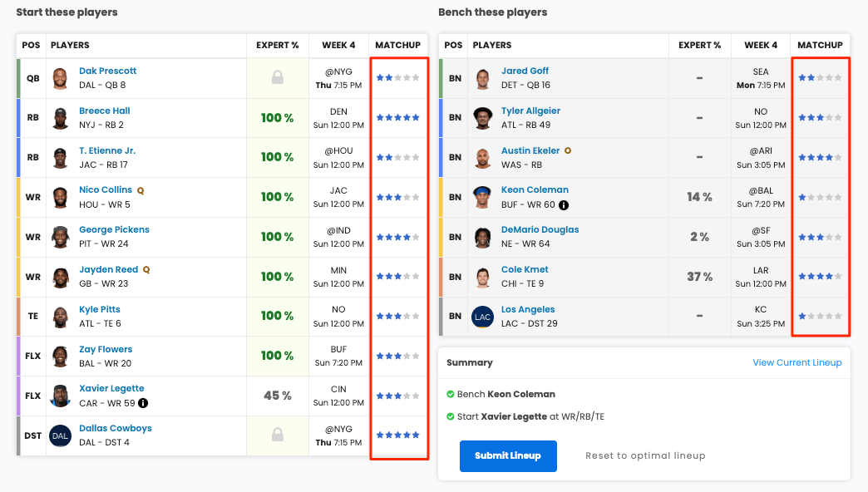This screenshot has width=868, height=492.
Task: Click the Q status icon by Jayden Reed
Action: [146, 270]
